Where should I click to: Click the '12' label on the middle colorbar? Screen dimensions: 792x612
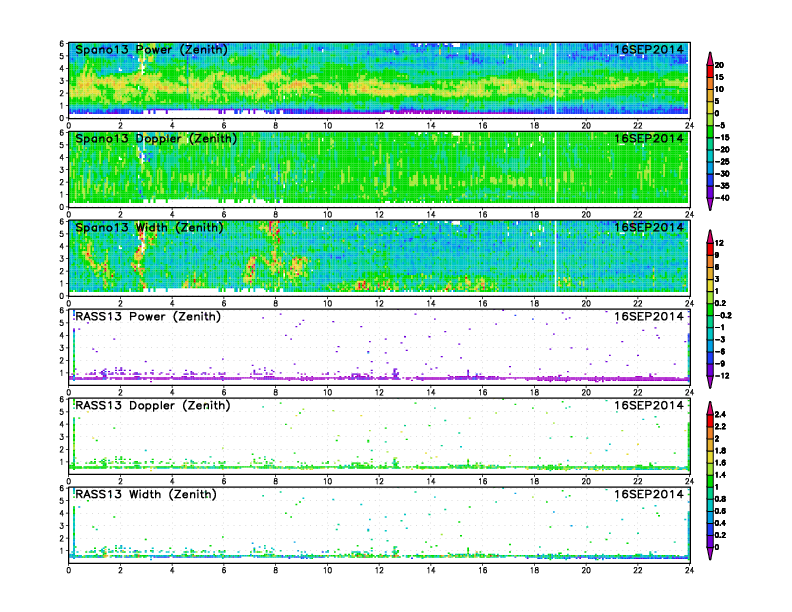[719, 243]
